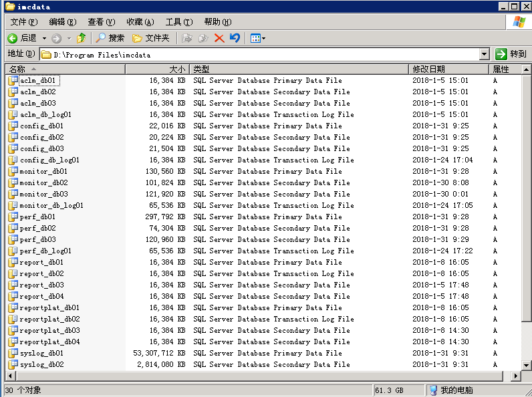Select the reportplat_db02 log file icon
The width and height of the screenshot is (532, 397).
pos(13,319)
